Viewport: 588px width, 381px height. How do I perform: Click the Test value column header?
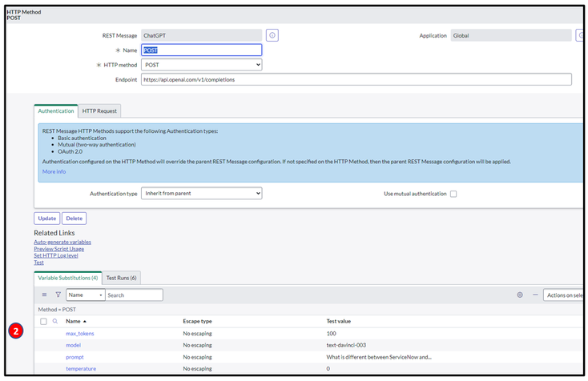pos(339,321)
